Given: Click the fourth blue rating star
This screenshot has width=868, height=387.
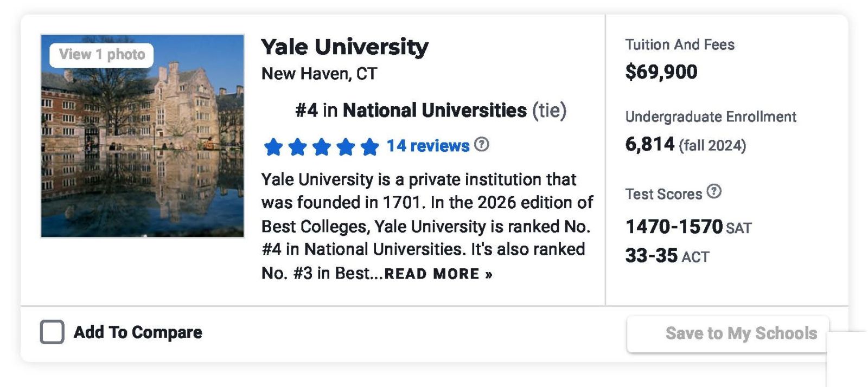Looking at the screenshot, I should pos(346,147).
